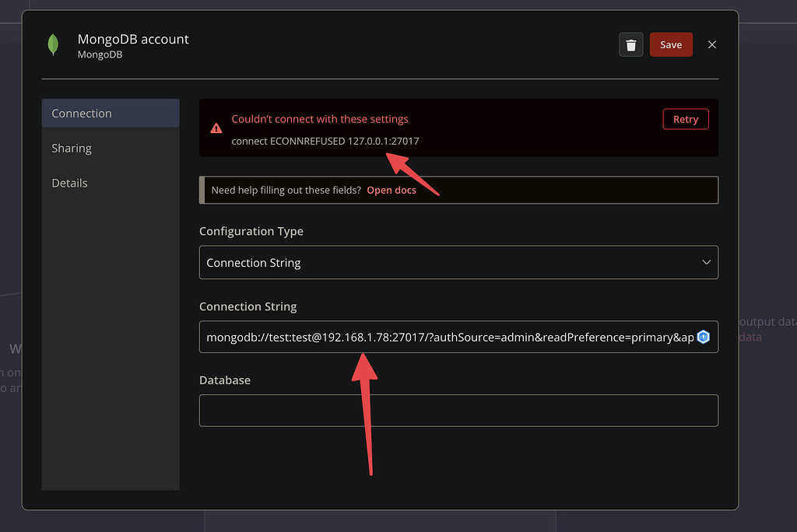797x532 pixels.
Task: Expand the Configuration Type chevron arrow
Action: coord(706,263)
